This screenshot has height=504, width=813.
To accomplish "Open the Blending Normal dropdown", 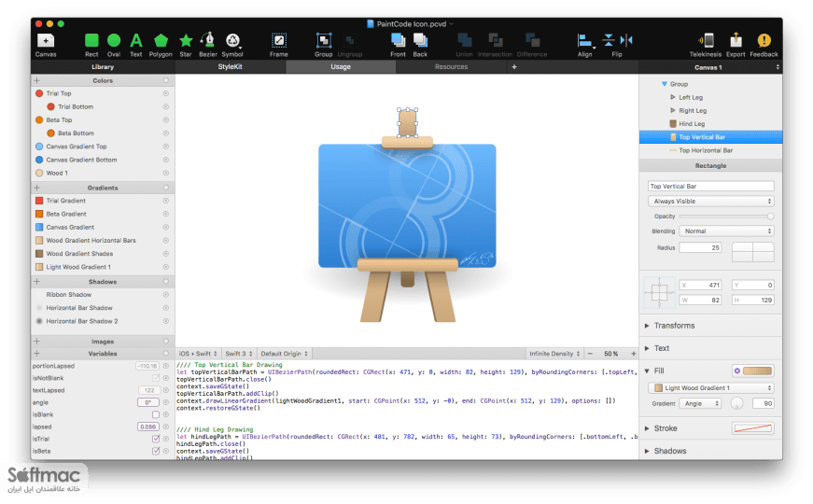I will tap(727, 231).
